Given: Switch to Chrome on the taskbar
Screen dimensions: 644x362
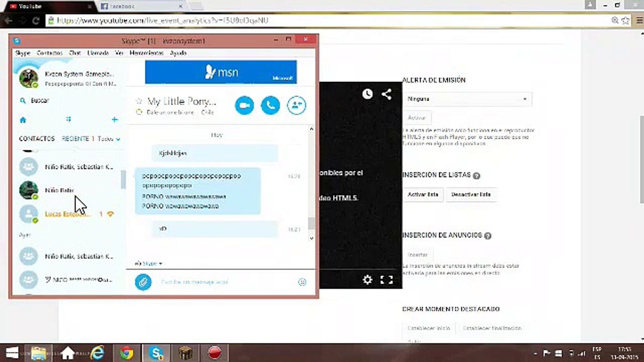Looking at the screenshot, I should (126, 352).
